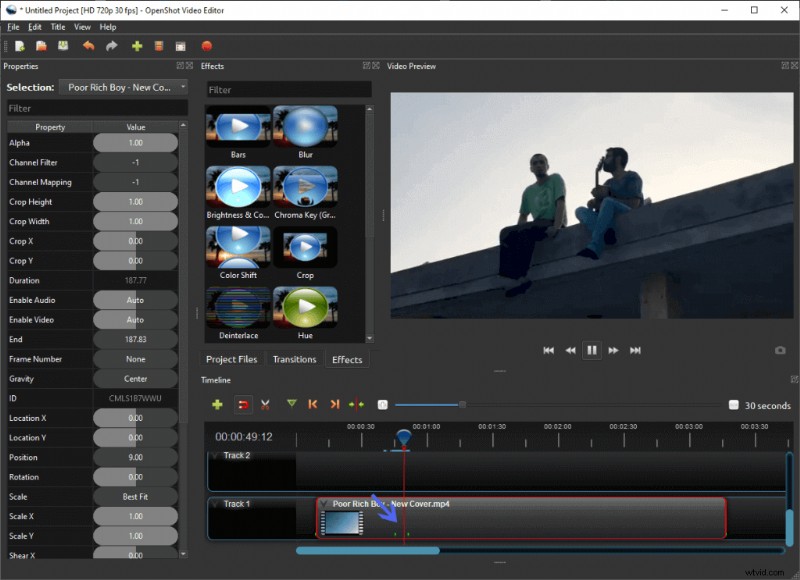Select the Razor tool on the timeline
The width and height of the screenshot is (800, 580).
[265, 406]
